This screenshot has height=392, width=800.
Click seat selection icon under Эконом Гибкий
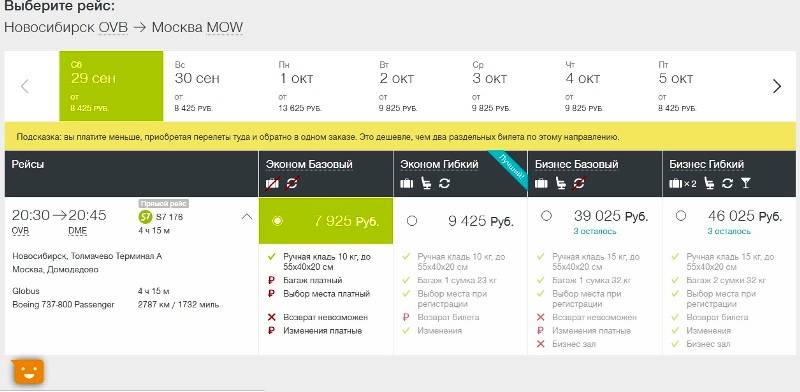426,183
